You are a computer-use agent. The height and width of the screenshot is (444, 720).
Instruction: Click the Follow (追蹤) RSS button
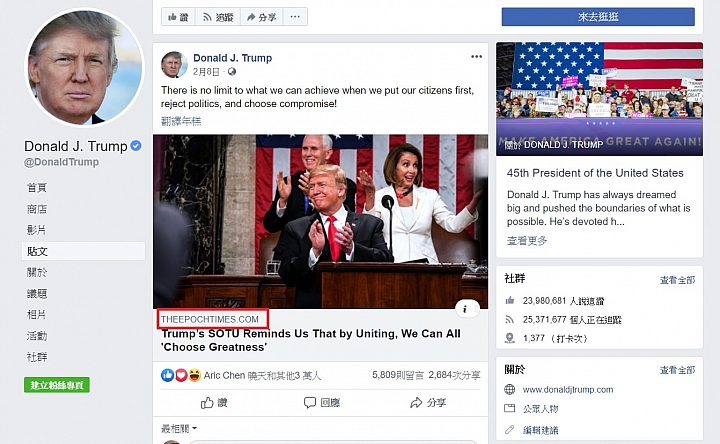tap(218, 17)
